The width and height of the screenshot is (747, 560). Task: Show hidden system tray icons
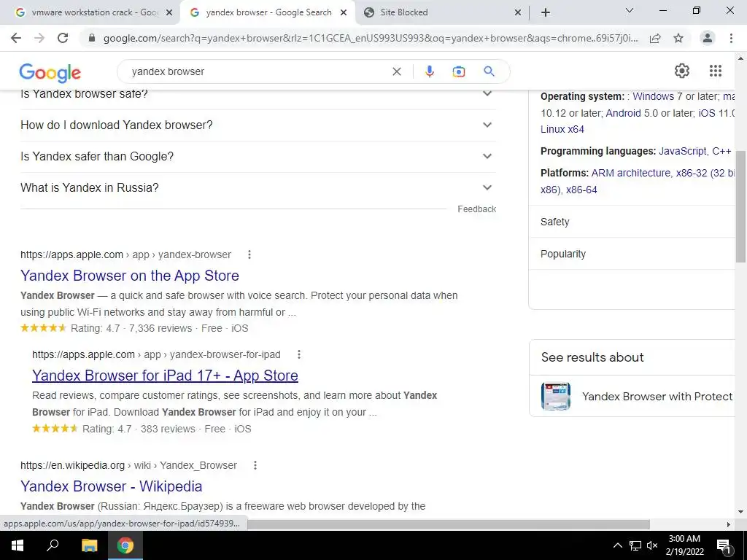[x=617, y=545]
